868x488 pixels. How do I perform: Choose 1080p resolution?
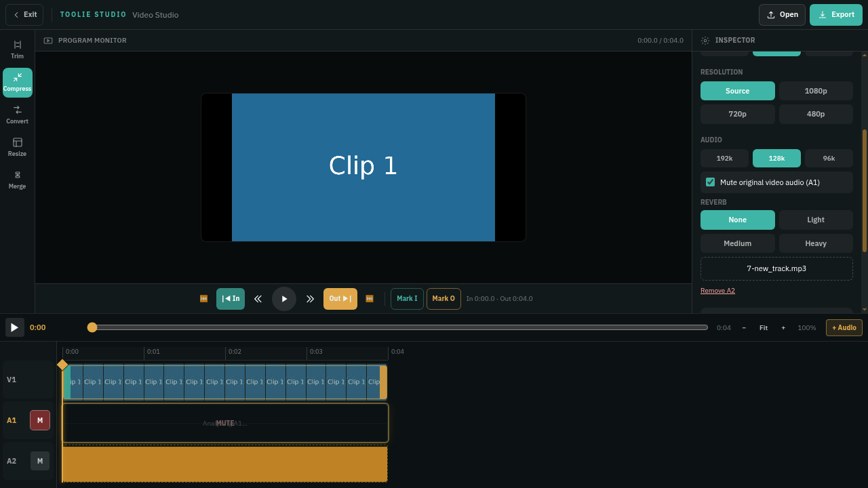pos(816,91)
